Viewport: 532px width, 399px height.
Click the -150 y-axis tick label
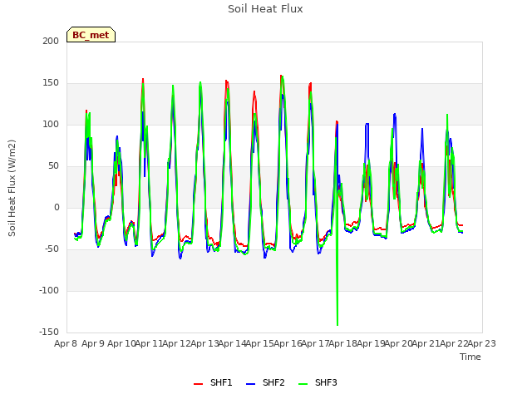(x=49, y=332)
